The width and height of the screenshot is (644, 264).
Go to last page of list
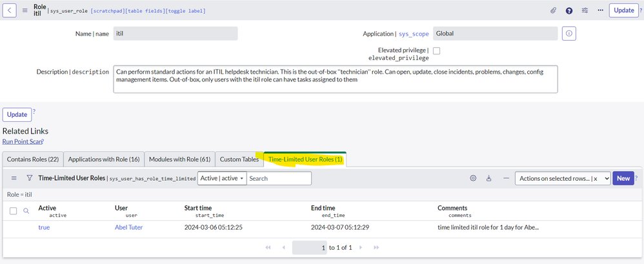376,248
